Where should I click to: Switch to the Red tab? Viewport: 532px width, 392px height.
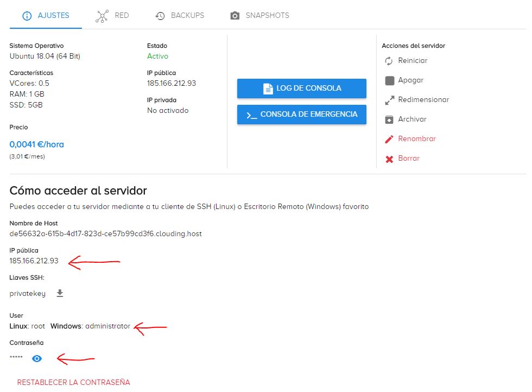(112, 16)
